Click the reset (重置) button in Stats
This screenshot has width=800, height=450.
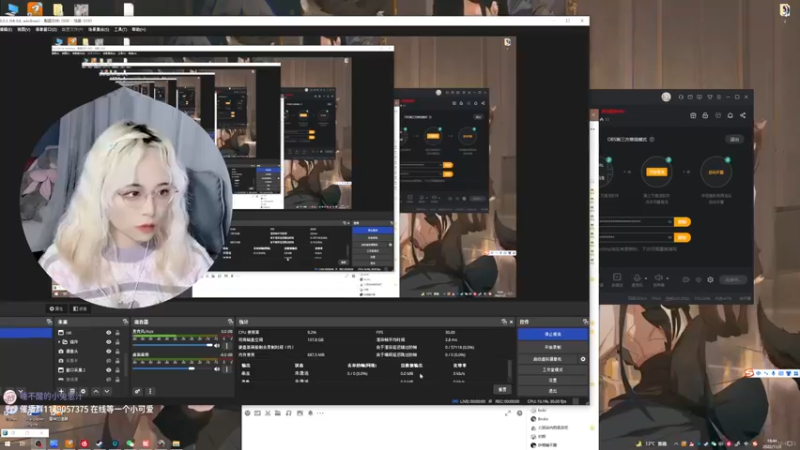pos(503,389)
